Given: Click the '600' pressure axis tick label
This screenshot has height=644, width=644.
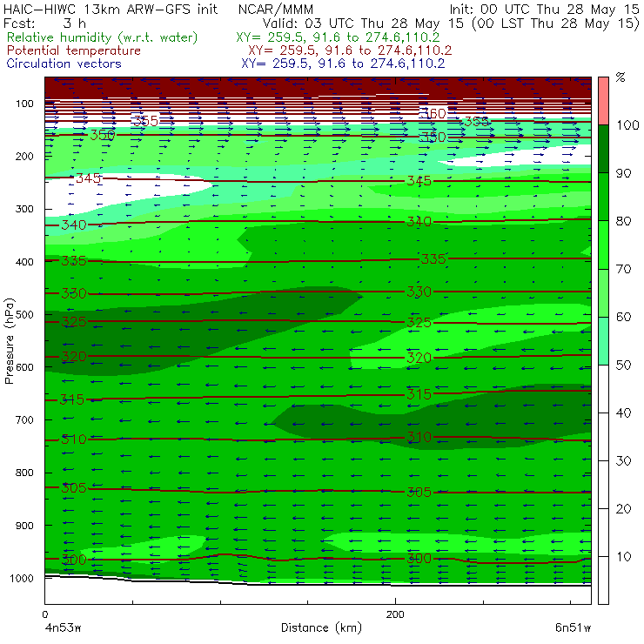Looking at the screenshot, I should coord(24,367).
